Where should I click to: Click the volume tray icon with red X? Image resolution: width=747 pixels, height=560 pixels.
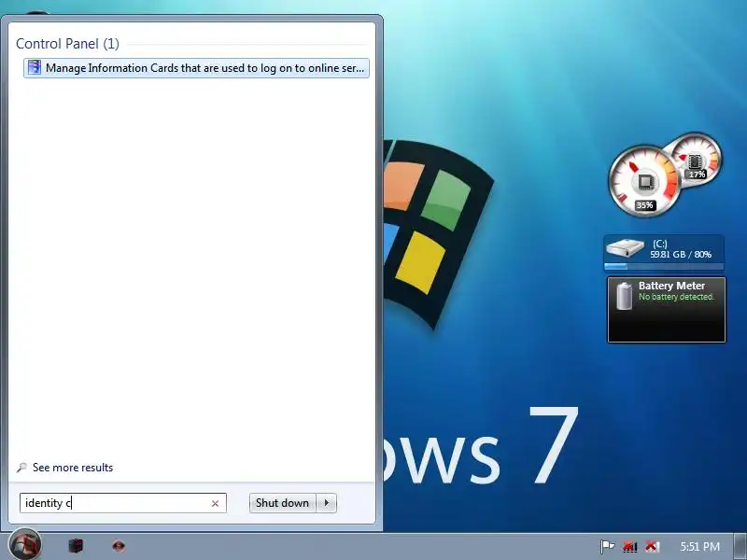pyautogui.click(x=652, y=546)
